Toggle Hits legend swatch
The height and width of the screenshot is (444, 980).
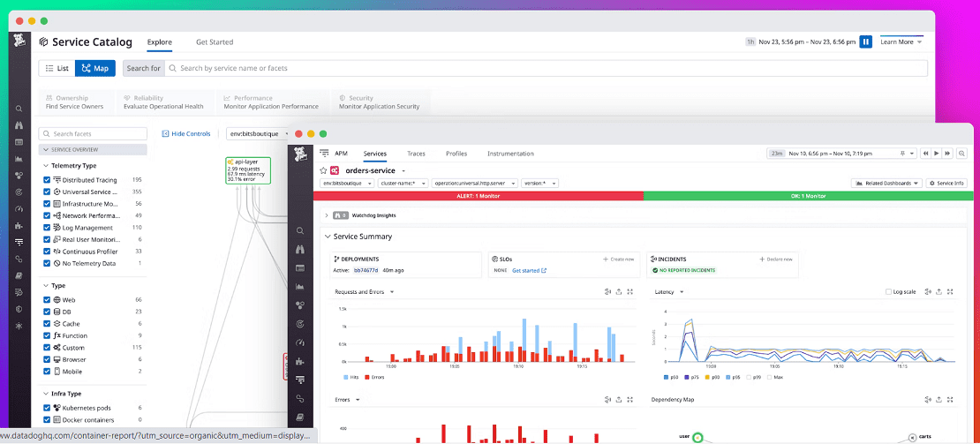346,377
